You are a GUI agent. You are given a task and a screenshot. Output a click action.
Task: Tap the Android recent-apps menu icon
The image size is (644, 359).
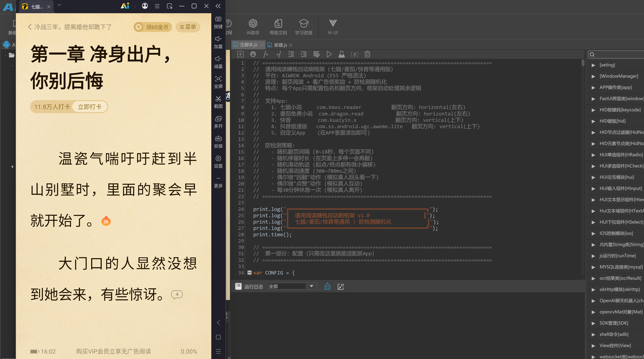[218, 352]
